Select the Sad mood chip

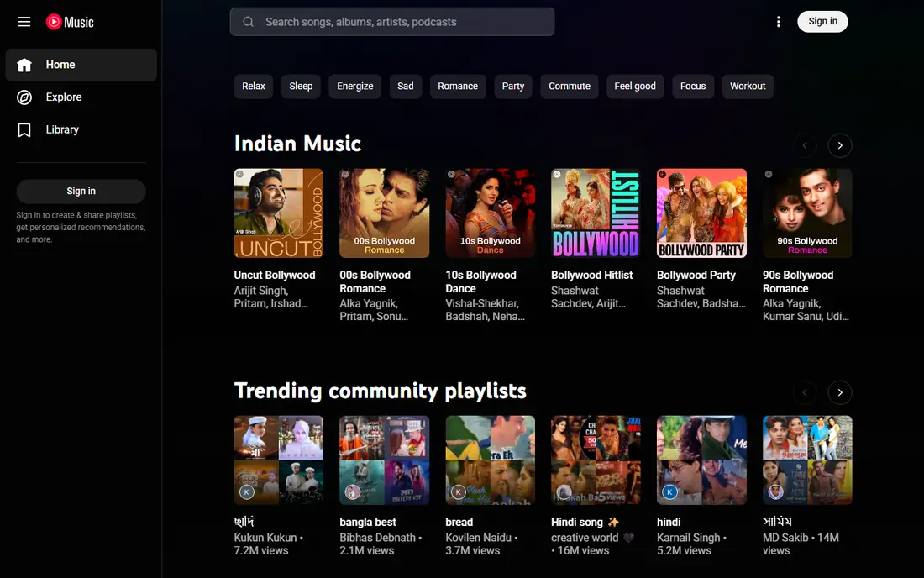(406, 86)
